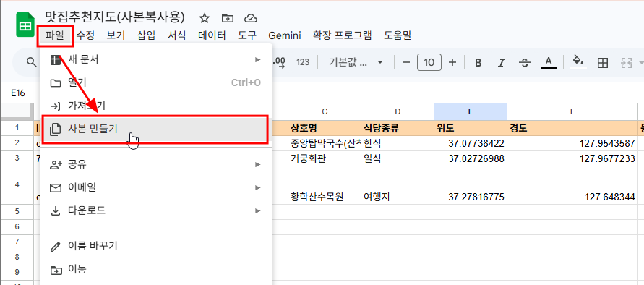Screen dimensions: 644x285
Task: Open the fill color picker
Action: (x=579, y=62)
